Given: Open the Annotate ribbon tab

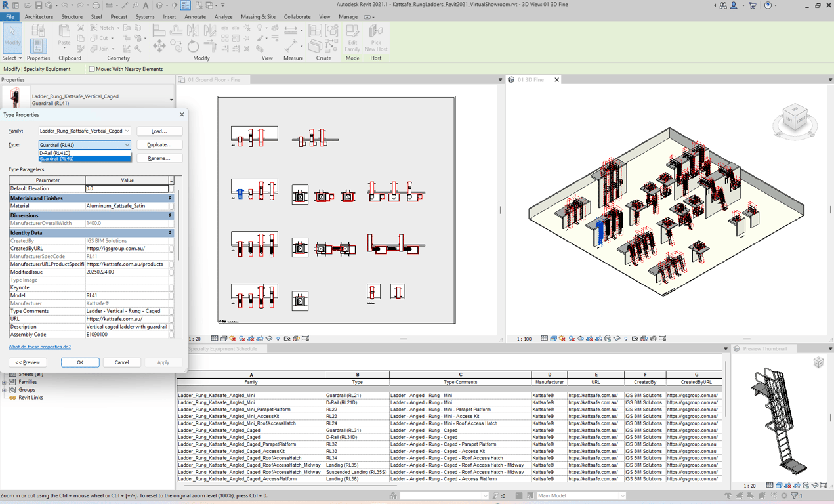Looking at the screenshot, I should click(x=195, y=17).
